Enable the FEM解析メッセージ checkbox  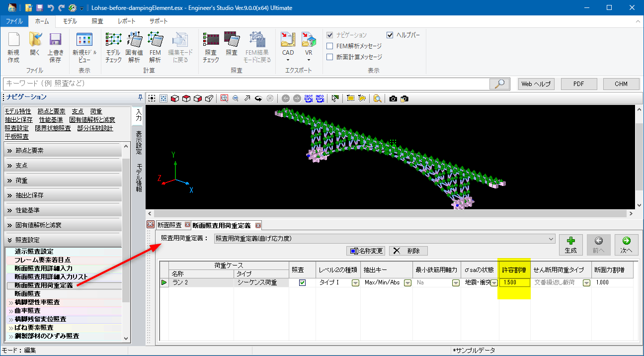[x=330, y=46]
